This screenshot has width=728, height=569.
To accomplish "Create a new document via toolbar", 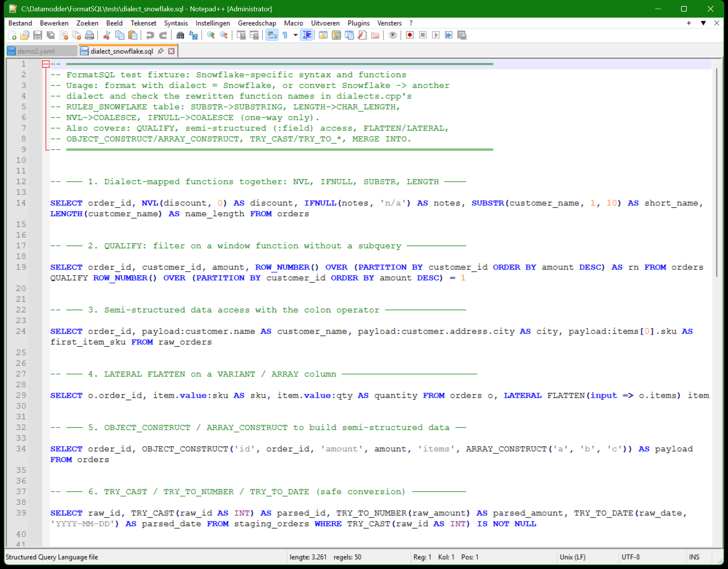I will (12, 35).
